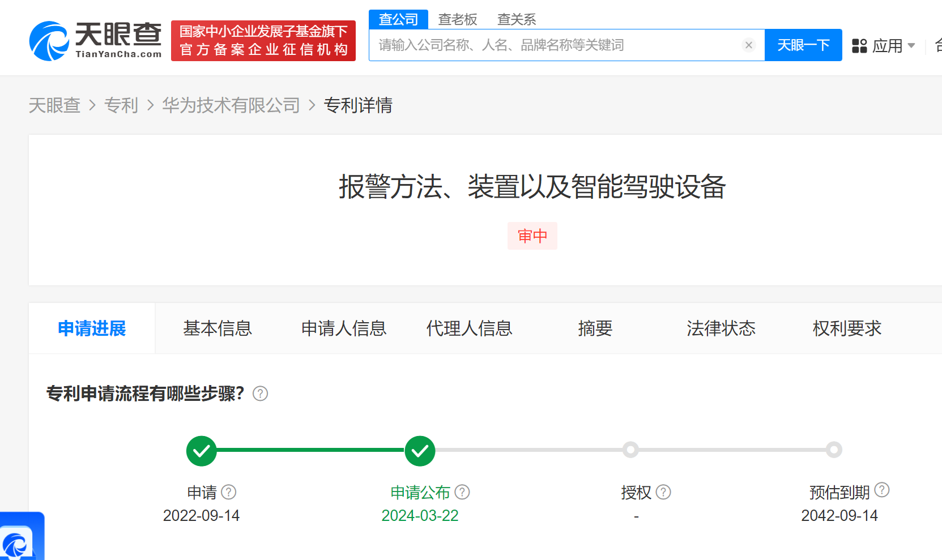
Task: Click the 应用 grid icon
Action: tap(859, 46)
